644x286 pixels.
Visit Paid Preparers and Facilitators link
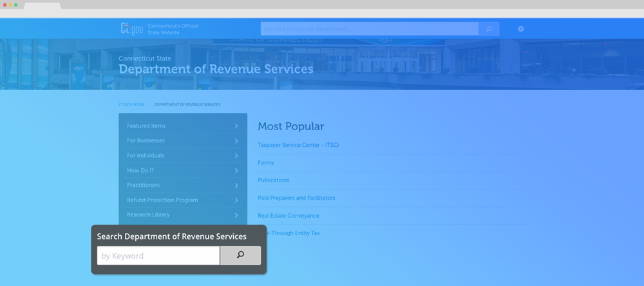pyautogui.click(x=296, y=198)
